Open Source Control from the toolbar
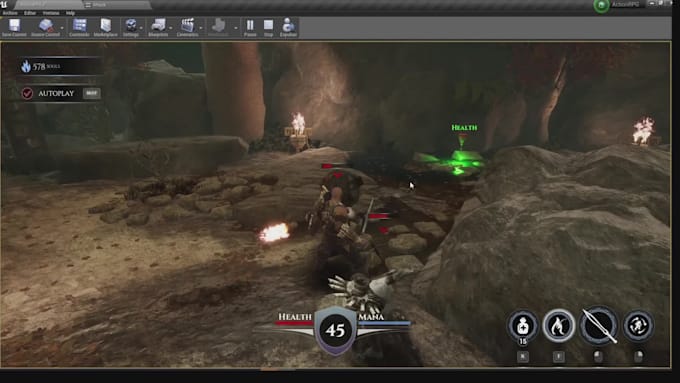Image resolution: width=680 pixels, height=383 pixels. pyautogui.click(x=45, y=27)
